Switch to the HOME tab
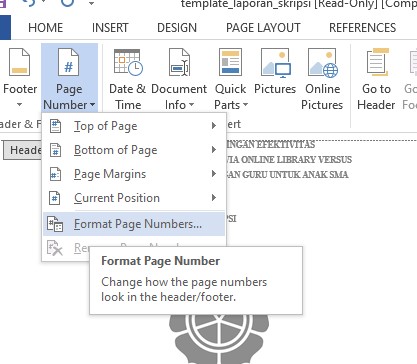This screenshot has width=417, height=364. point(46,28)
